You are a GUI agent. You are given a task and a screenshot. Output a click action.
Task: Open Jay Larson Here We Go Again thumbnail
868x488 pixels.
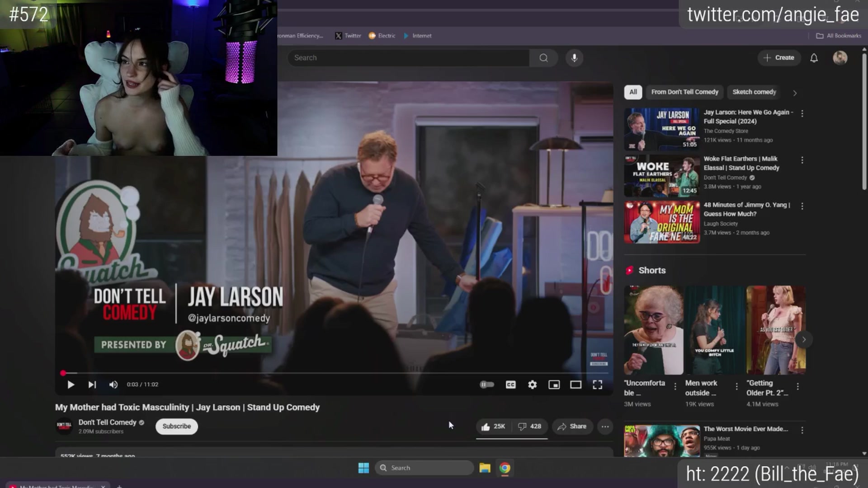point(662,129)
